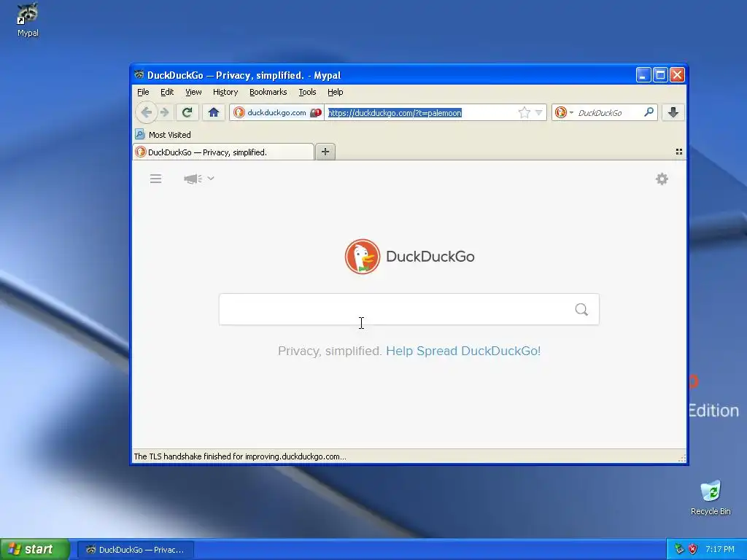Click the DuckDuckGo duck logo
Image resolution: width=747 pixels, height=560 pixels.
click(363, 257)
